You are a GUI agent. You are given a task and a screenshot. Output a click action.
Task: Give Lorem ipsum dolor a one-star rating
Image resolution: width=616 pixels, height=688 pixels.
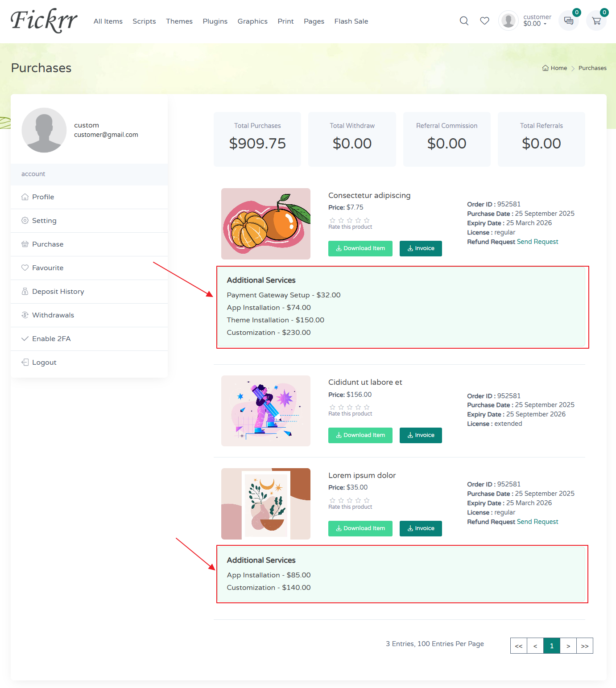tap(332, 500)
